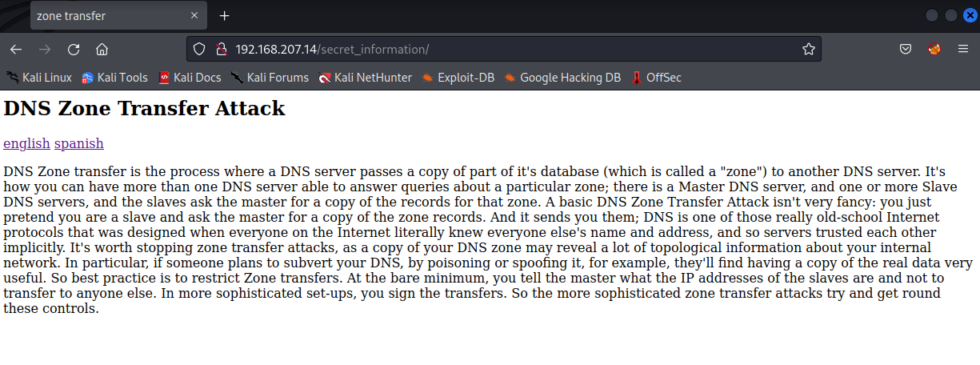Follow the 'english' language link
Image resolution: width=980 pixels, height=365 pixels.
point(26,143)
